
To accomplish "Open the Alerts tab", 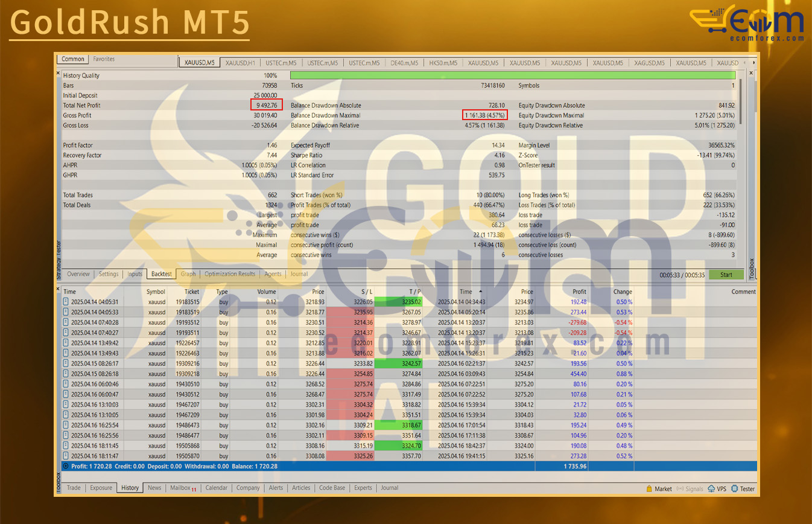I will tap(276, 488).
